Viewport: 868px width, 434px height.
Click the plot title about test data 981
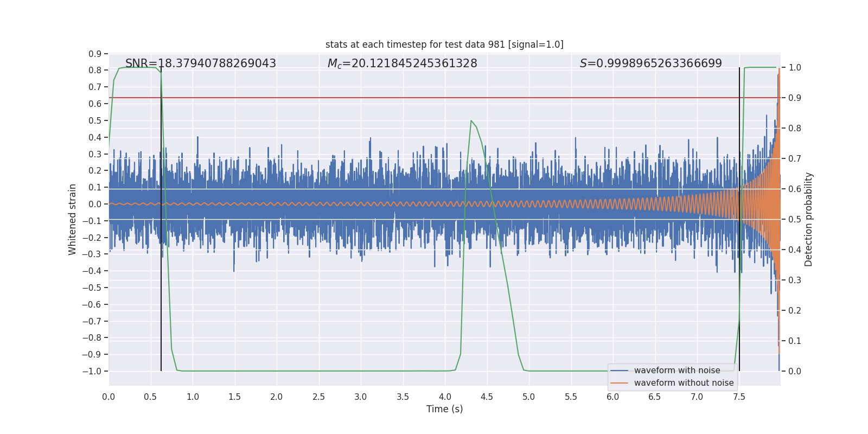(x=444, y=44)
